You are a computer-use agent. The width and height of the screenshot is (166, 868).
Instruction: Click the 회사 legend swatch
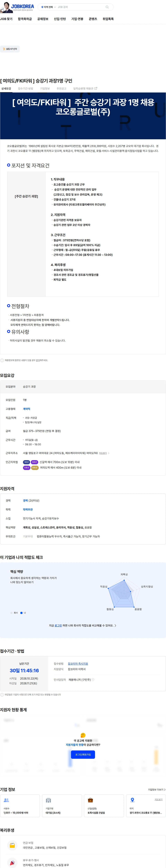pyautogui.click(x=11, y=613)
